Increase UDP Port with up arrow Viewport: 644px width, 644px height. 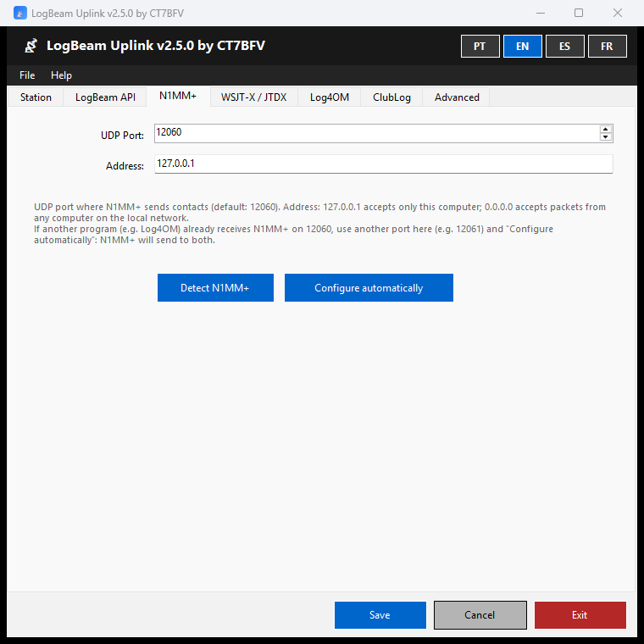[605, 130]
